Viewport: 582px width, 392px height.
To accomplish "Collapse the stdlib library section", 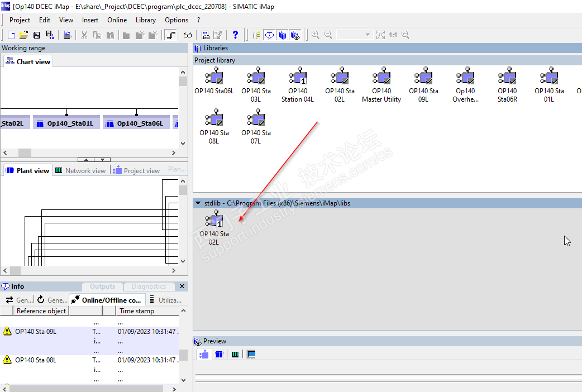I will (x=198, y=203).
